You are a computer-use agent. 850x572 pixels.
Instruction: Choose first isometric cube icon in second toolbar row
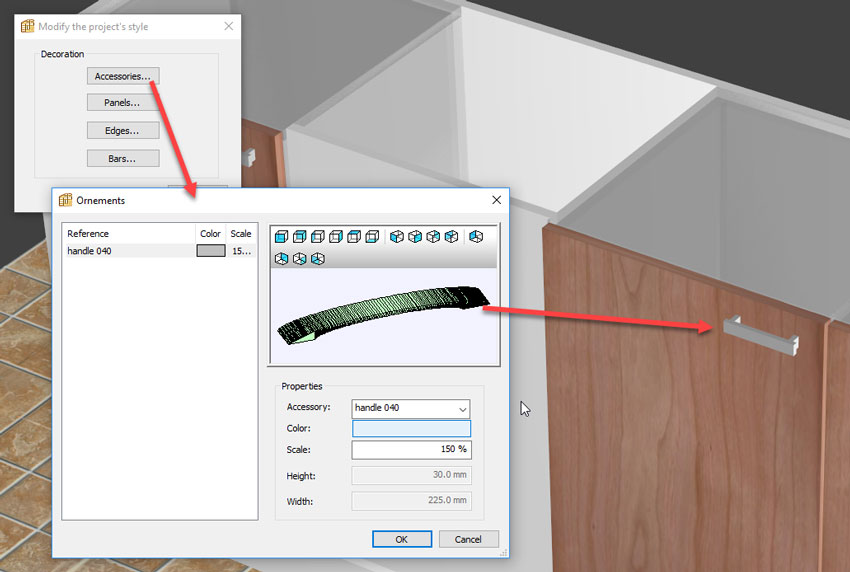click(281, 259)
